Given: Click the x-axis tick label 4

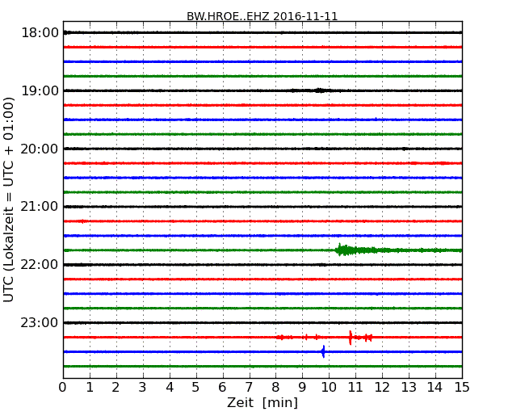Looking at the screenshot, I should pyautogui.click(x=170, y=387).
